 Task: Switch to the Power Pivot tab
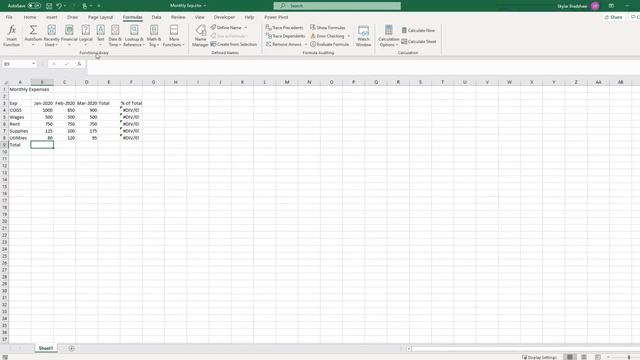[x=276, y=17]
